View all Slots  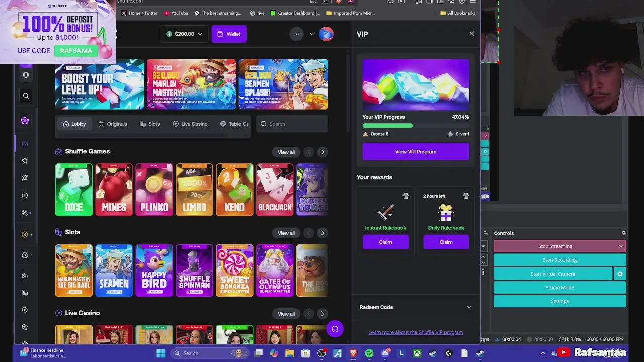[286, 233]
